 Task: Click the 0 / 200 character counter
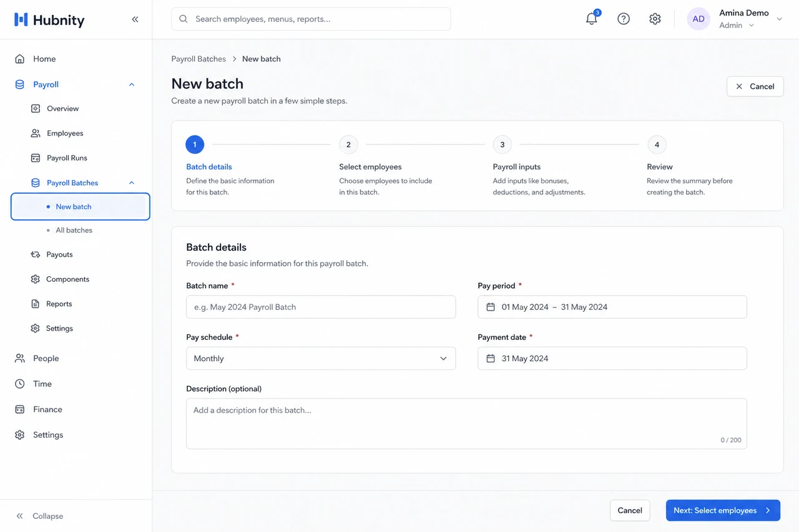click(x=731, y=440)
